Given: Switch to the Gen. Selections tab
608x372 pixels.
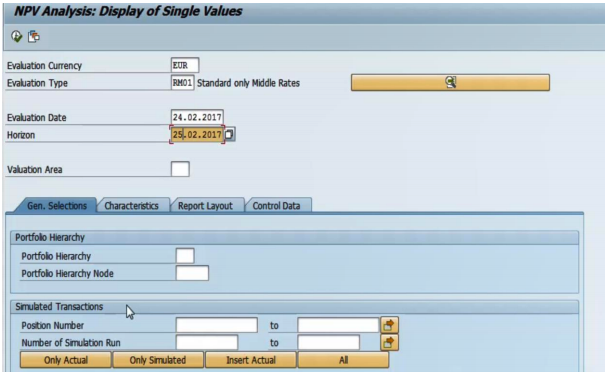Looking at the screenshot, I should point(57,206).
